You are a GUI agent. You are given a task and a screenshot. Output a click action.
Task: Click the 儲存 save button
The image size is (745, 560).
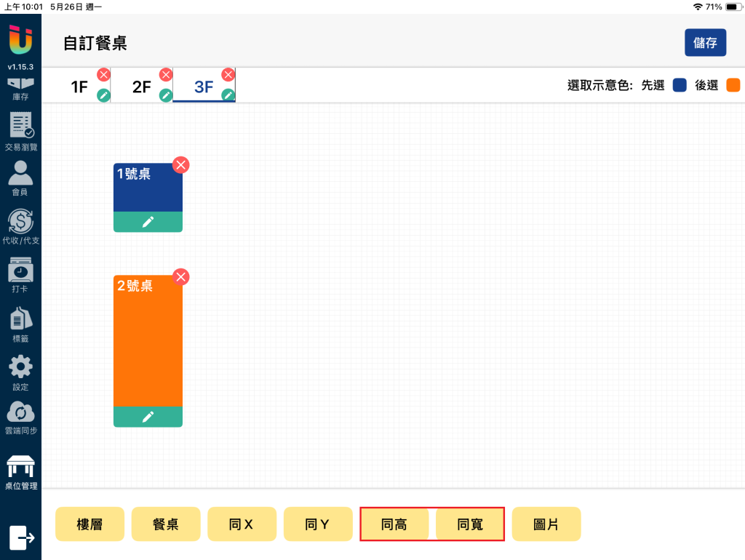[705, 43]
